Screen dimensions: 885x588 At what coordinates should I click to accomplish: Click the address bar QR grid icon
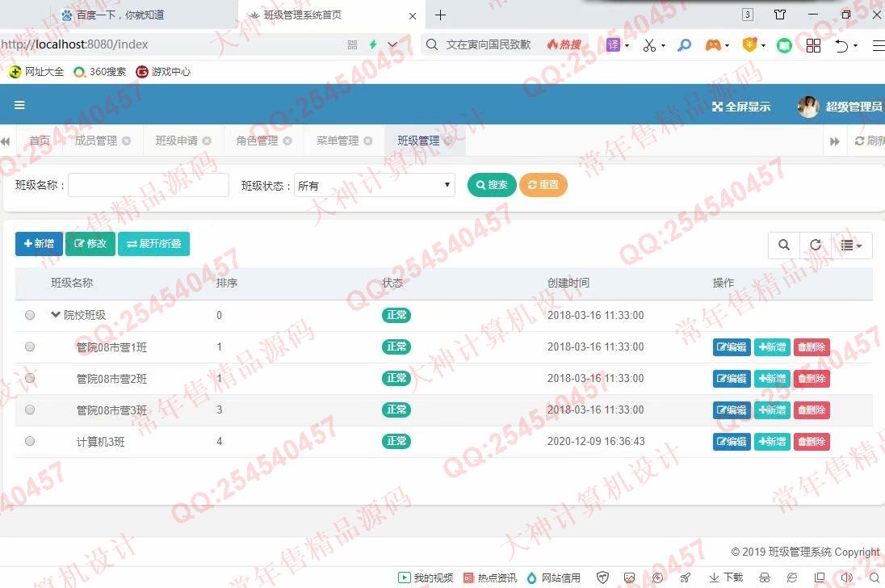(x=352, y=44)
